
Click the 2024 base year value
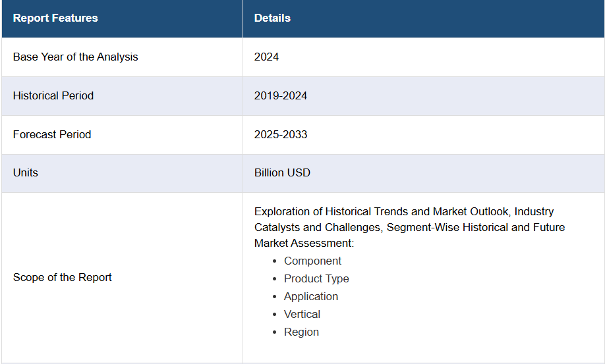coord(266,57)
